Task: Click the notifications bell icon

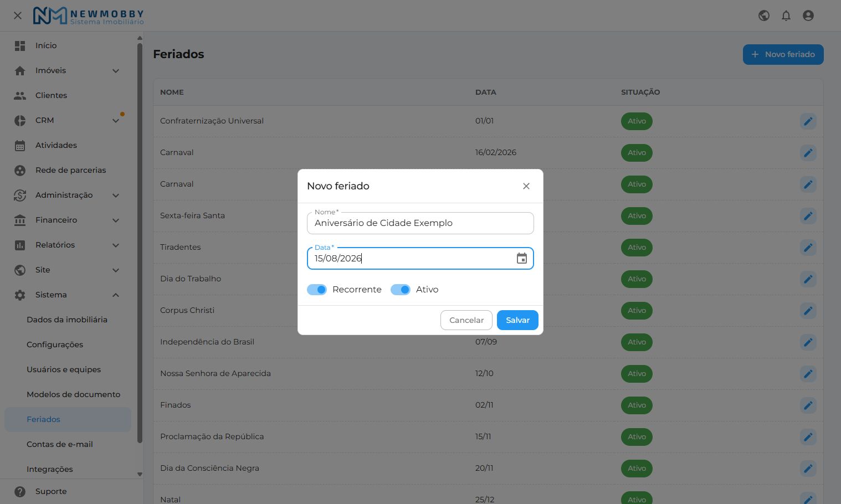Action: (786, 16)
